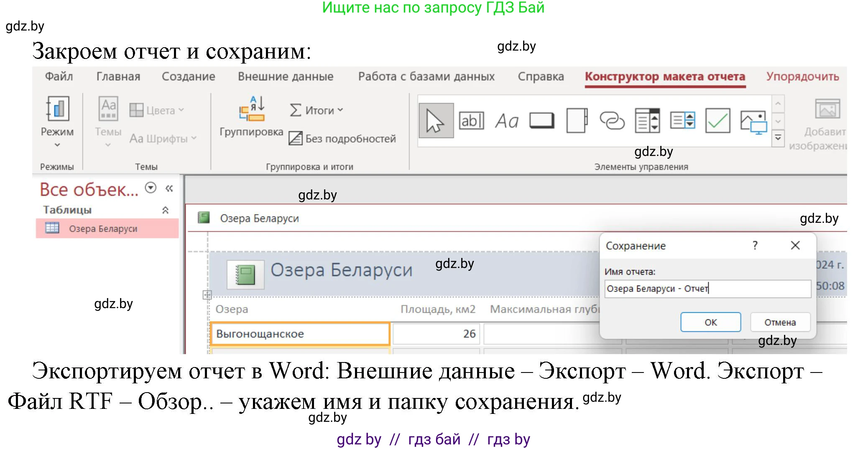Select the pointer tool in Элементы управления
This screenshot has width=868, height=449.
click(x=435, y=121)
